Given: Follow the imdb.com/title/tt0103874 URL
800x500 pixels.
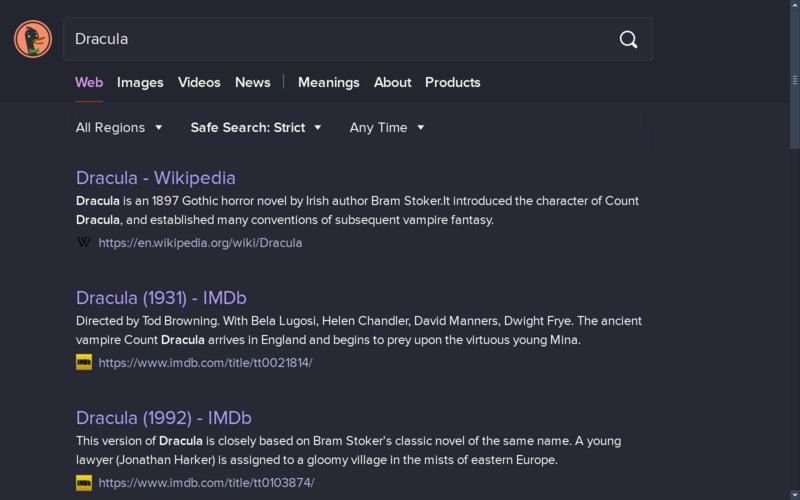Looking at the screenshot, I should (206, 483).
